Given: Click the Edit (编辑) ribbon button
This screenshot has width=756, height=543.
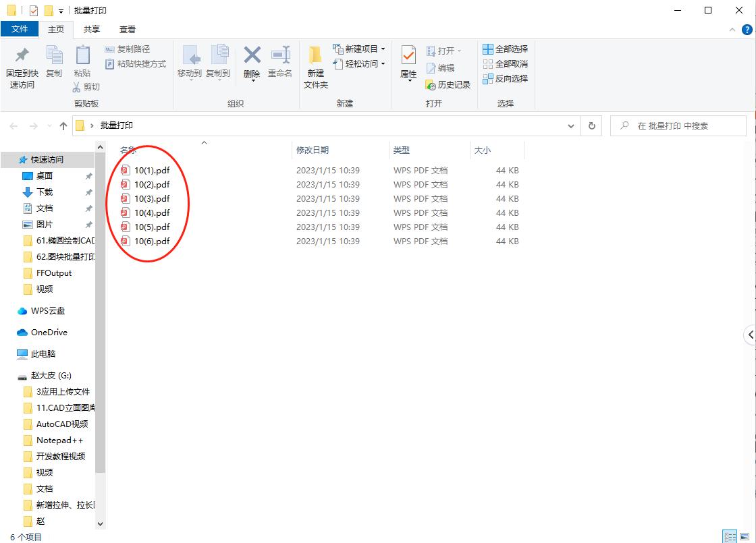Looking at the screenshot, I should point(440,68).
